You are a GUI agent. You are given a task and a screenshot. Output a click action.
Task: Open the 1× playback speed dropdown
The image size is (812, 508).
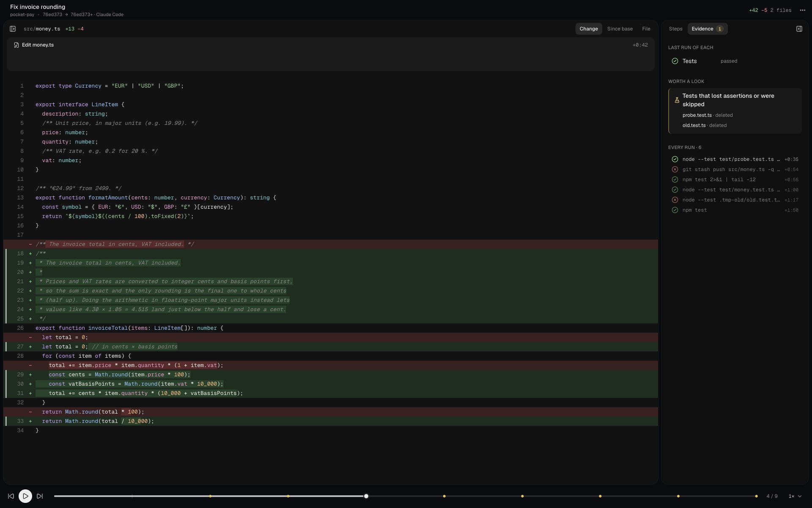(795, 496)
